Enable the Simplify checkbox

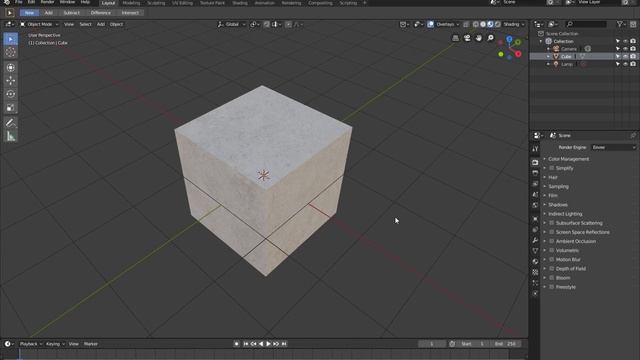click(x=551, y=168)
